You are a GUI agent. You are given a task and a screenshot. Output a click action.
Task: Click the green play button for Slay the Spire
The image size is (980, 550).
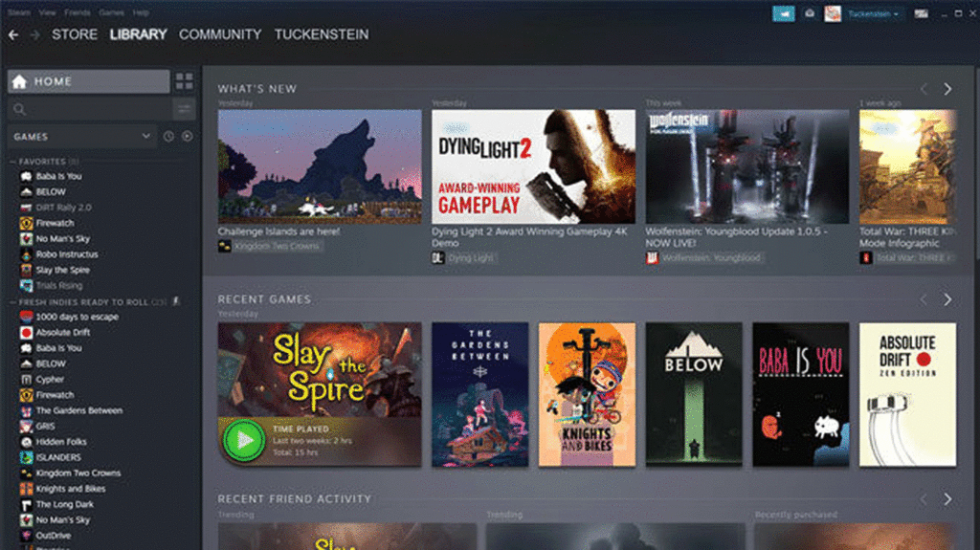click(x=244, y=441)
